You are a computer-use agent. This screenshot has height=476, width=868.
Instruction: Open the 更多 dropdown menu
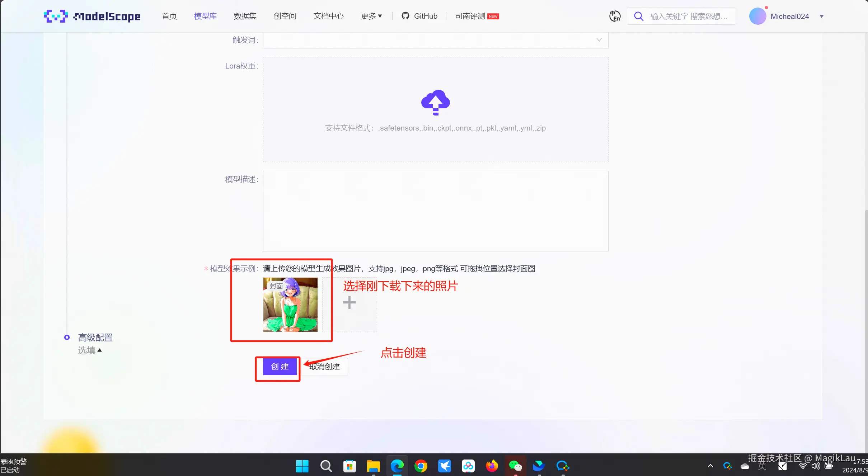(371, 16)
